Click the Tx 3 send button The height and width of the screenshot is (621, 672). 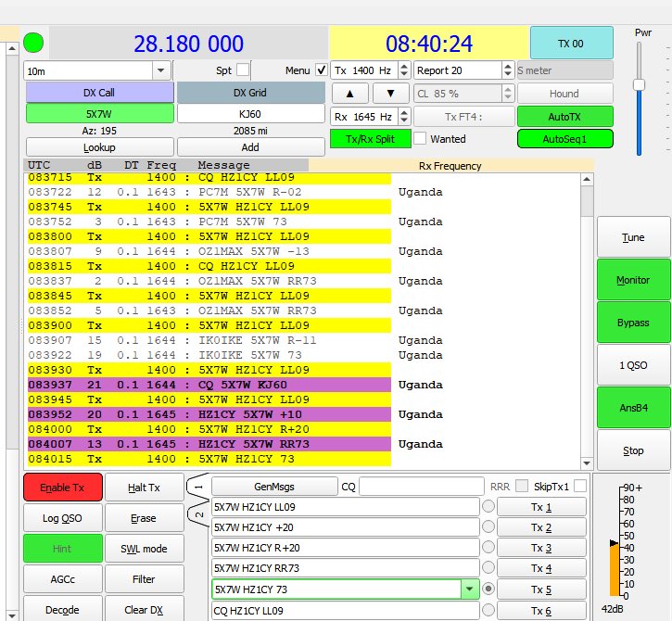[x=541, y=548]
